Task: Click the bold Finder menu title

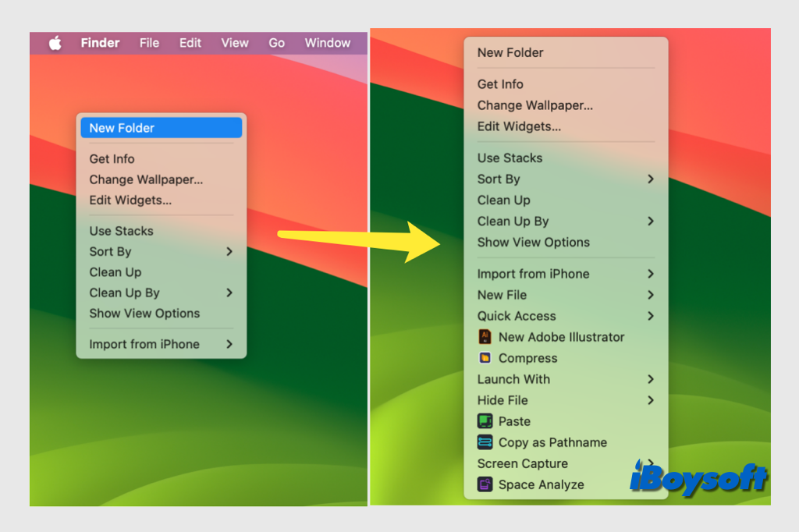Action: [100, 43]
